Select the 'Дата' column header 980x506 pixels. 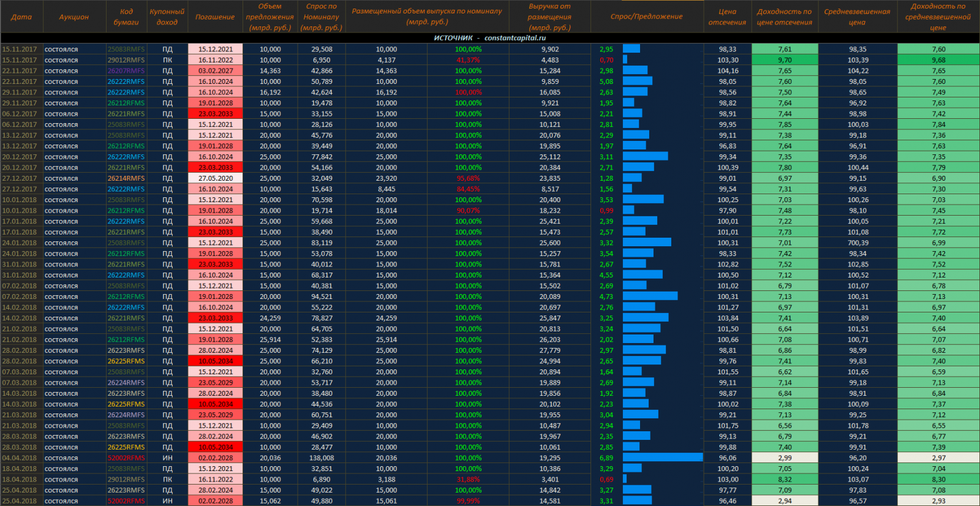pyautogui.click(x=21, y=17)
